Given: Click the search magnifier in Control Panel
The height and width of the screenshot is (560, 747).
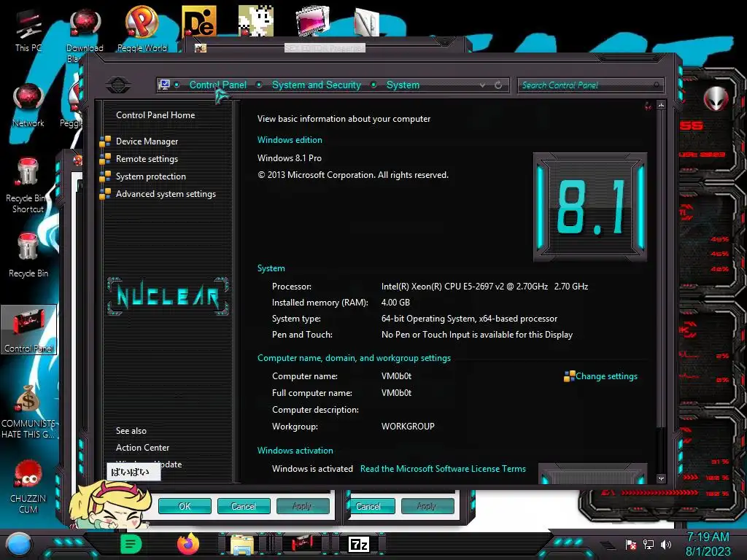Looking at the screenshot, I should click(x=657, y=85).
